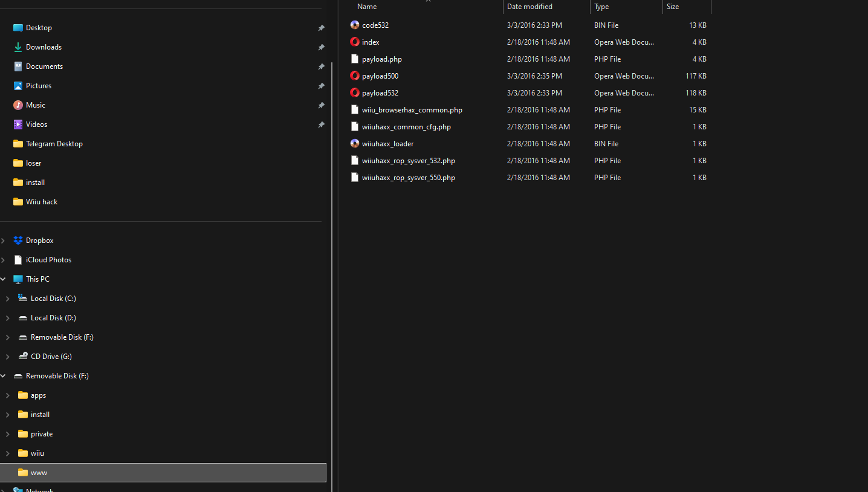Click the file icon beside wiiuhaxx_rop_sysver_532.php
868x492 pixels.
(355, 161)
